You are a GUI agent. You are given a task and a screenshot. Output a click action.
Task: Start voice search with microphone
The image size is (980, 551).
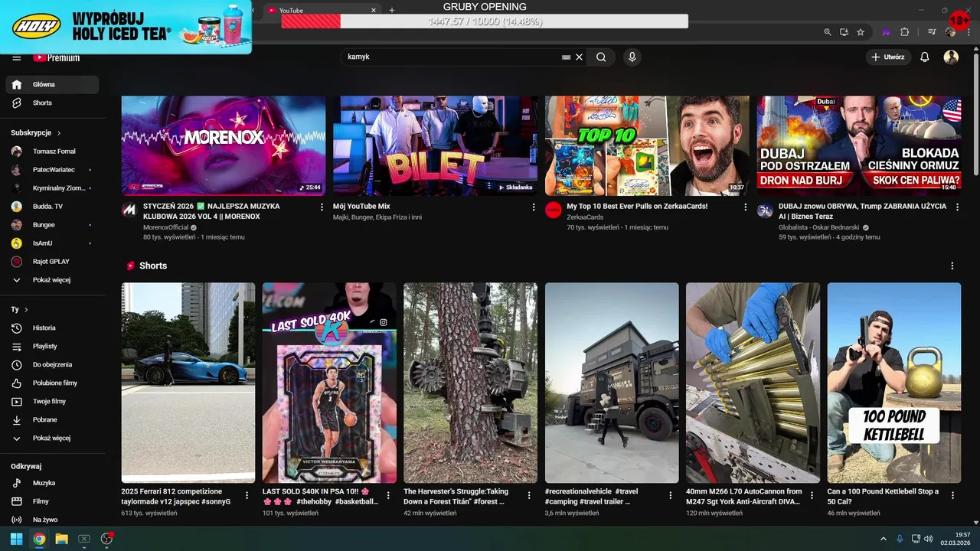click(632, 57)
